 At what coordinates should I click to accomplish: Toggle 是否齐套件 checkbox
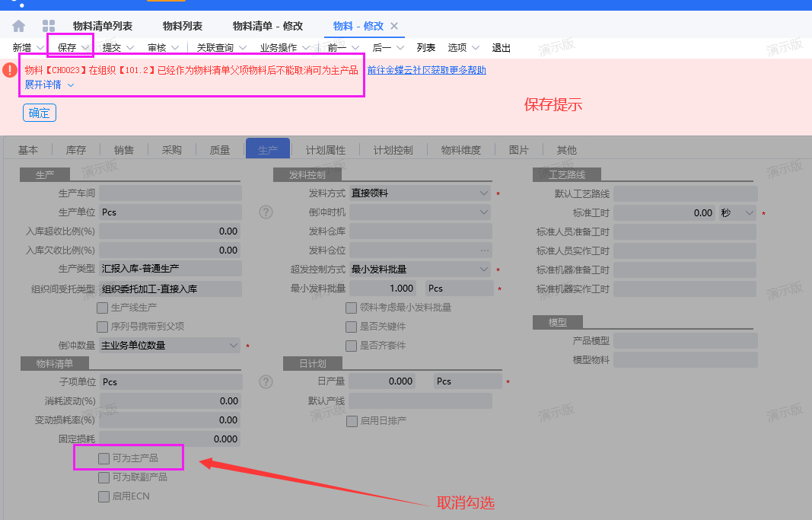[x=351, y=346]
